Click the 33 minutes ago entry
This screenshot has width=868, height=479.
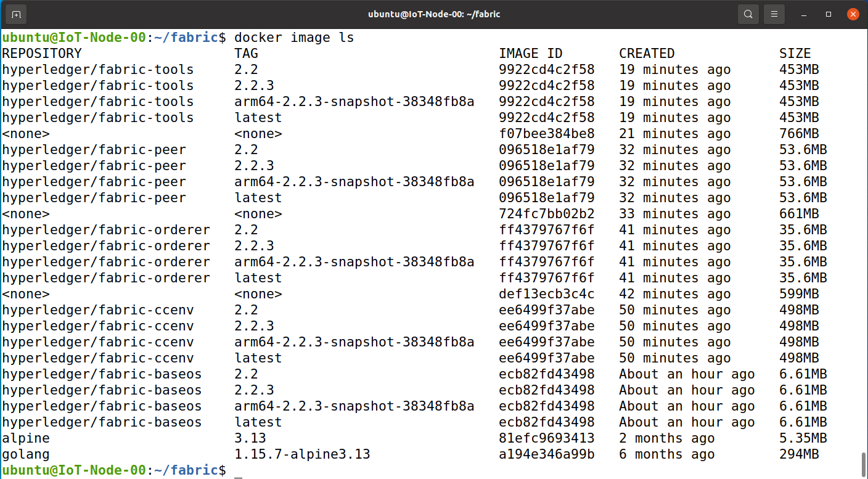coord(674,214)
